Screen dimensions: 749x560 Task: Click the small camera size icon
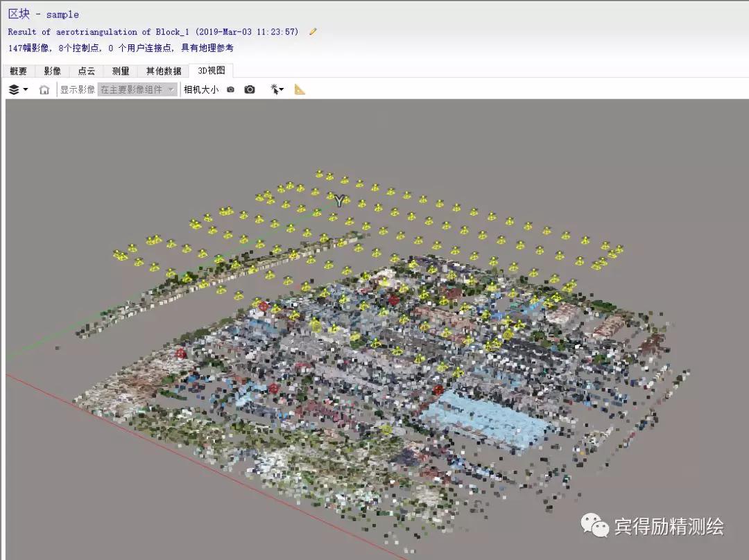(231, 89)
